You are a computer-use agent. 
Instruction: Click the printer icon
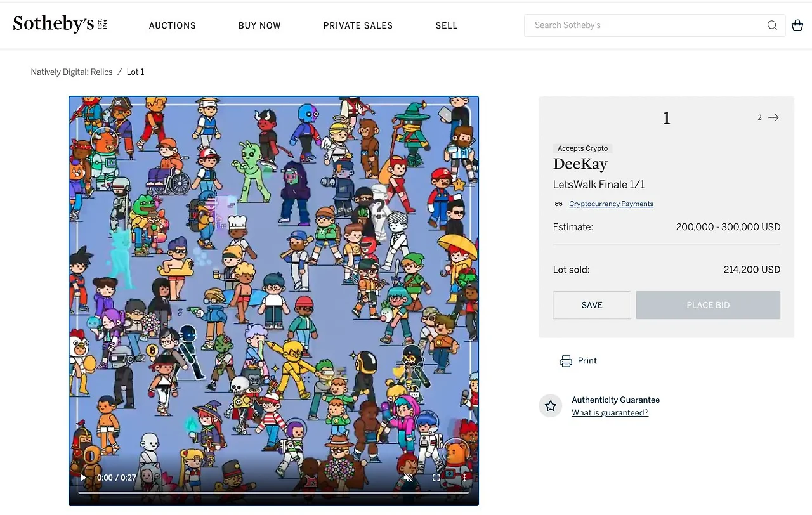click(x=566, y=361)
